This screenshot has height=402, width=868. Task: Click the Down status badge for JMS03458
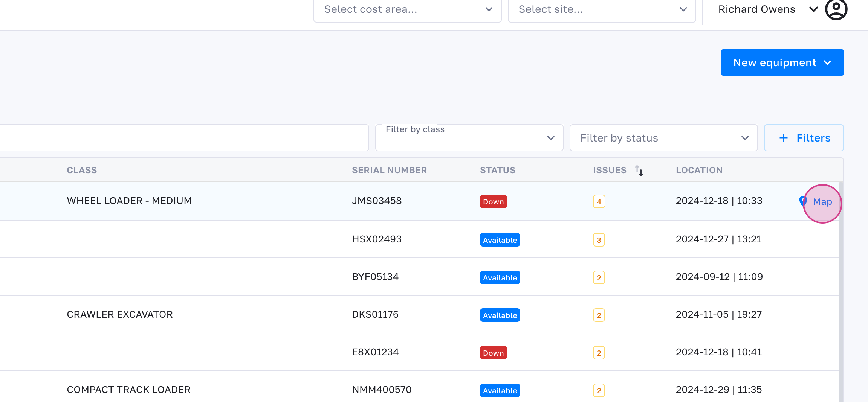pos(493,202)
